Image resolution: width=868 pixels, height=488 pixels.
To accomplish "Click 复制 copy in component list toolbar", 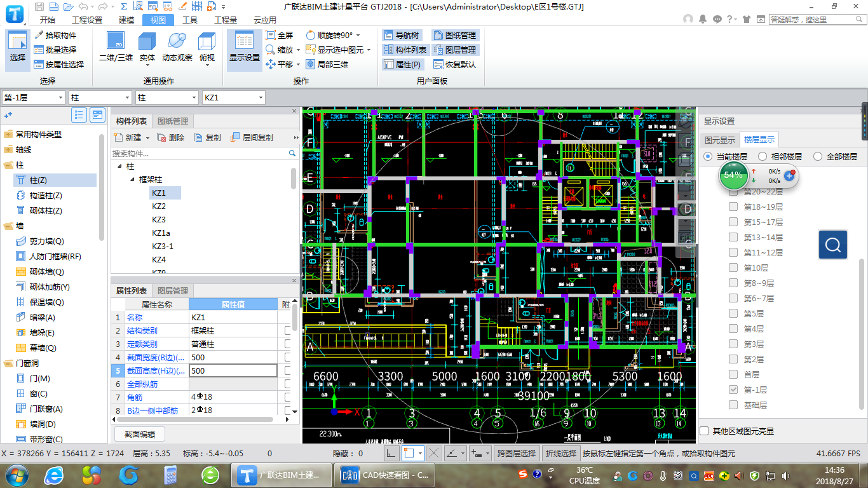I will tap(208, 137).
